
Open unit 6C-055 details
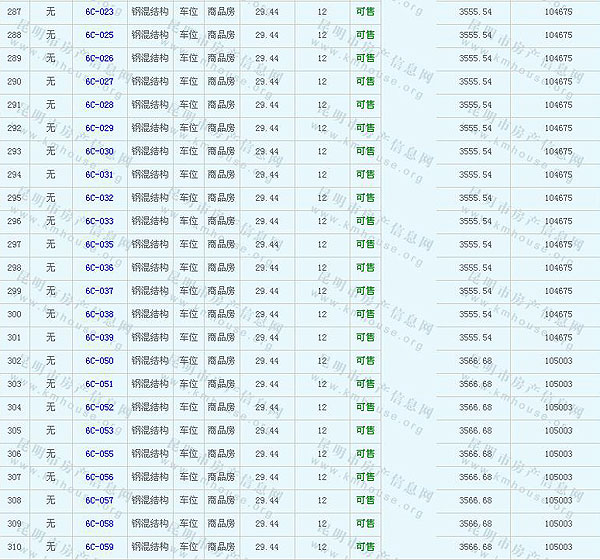coord(99,454)
